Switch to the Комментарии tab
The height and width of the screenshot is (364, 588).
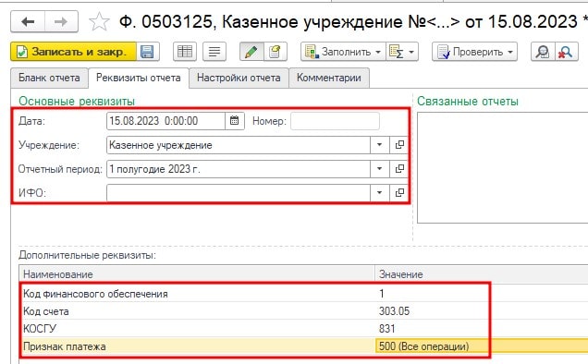[x=329, y=78]
